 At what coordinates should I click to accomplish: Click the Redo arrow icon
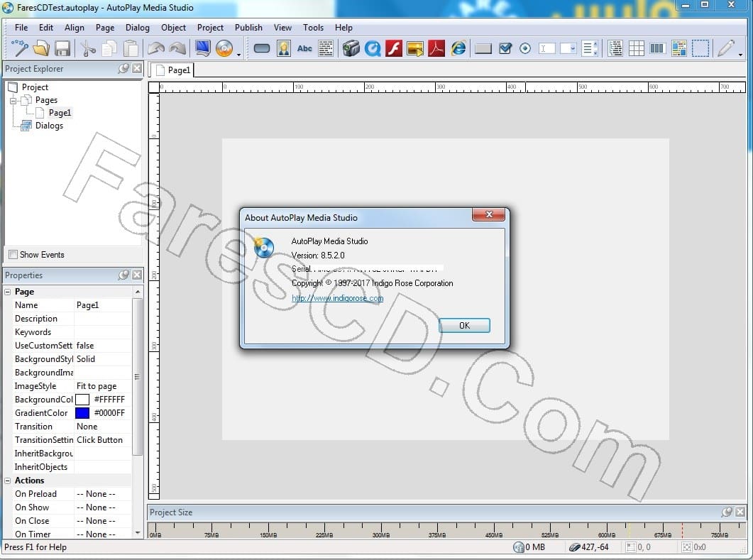pyautogui.click(x=177, y=48)
